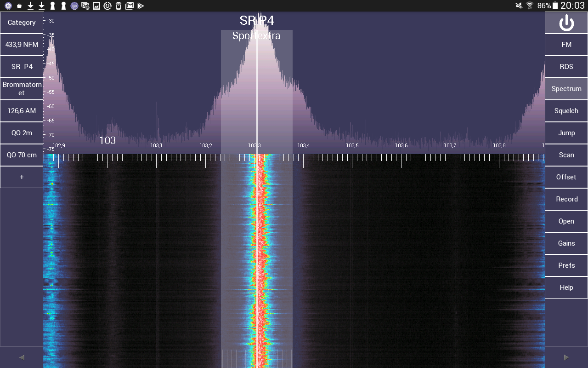588x368 pixels.
Task: Open the purple gear badge notification icon
Action: 8,6
